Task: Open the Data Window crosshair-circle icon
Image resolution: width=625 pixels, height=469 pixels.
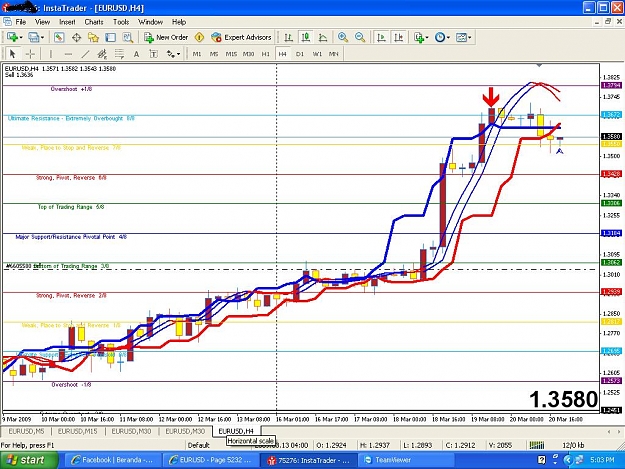Action: click(x=76, y=37)
